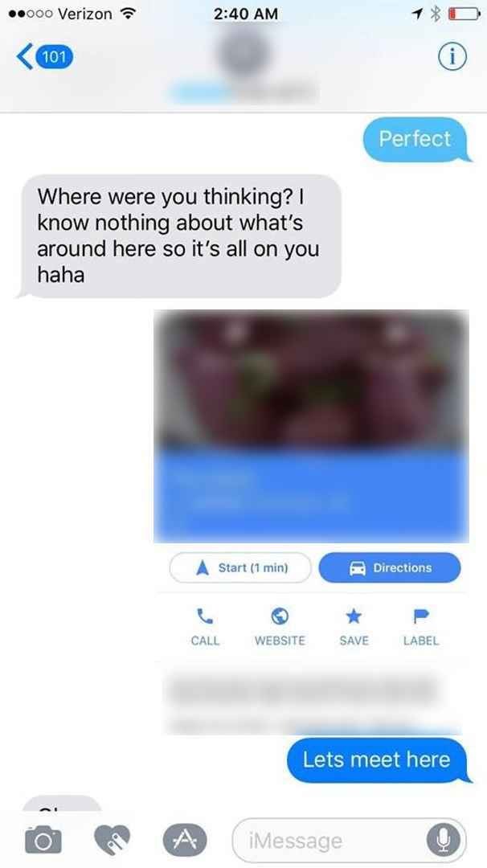Viewport: 487px width, 868px height.
Task: Tap the blue Directions button
Action: coord(390,567)
